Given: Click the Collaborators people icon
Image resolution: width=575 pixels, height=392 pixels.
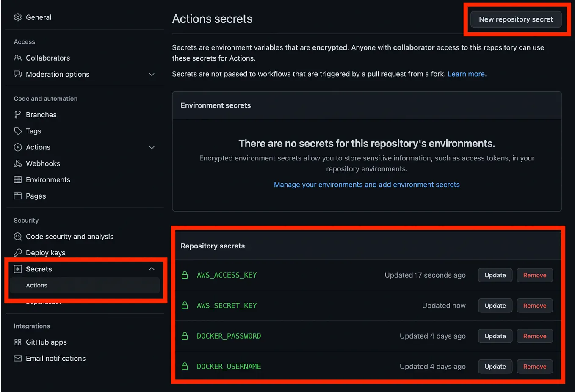Looking at the screenshot, I should [x=18, y=58].
